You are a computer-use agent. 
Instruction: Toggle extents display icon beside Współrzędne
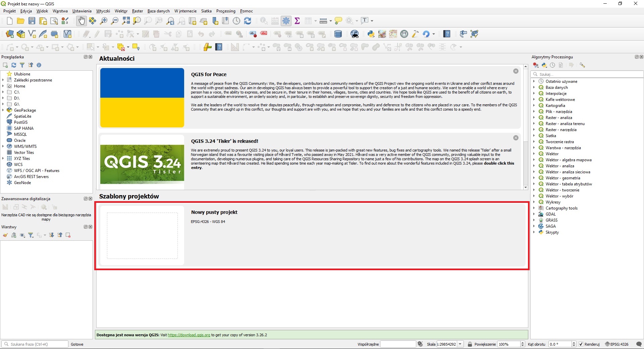420,344
